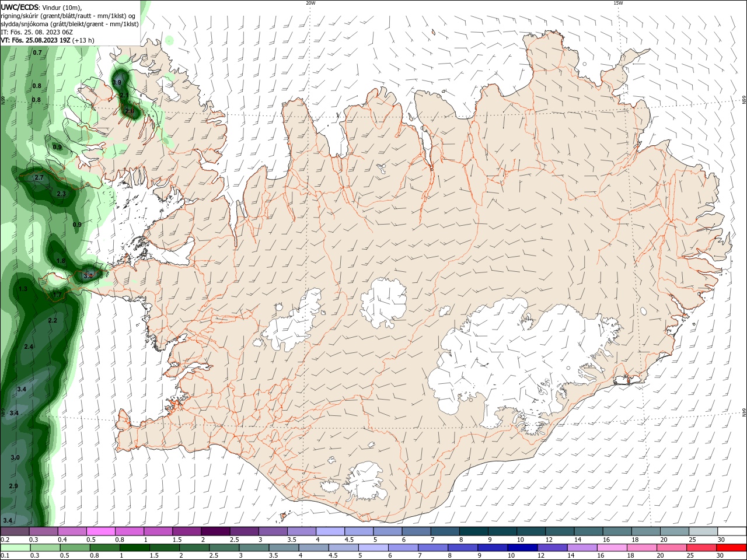
Task: Click the 2.9 precipitation value on the map
Action: pyautogui.click(x=13, y=486)
